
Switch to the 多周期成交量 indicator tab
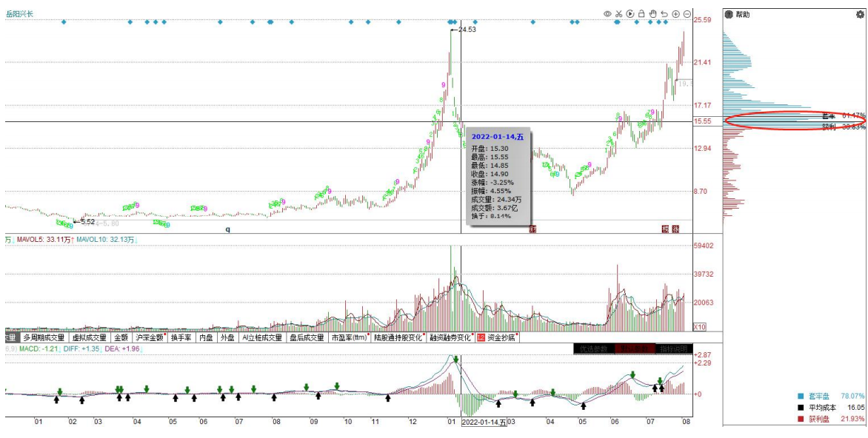(x=43, y=338)
